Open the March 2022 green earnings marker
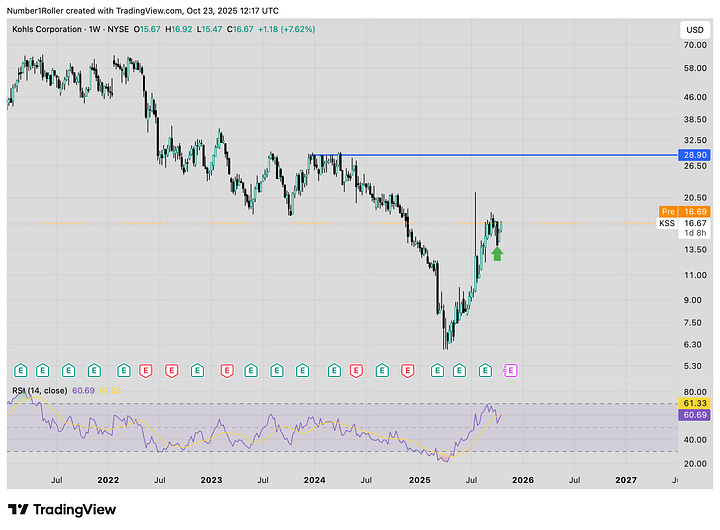The width and height of the screenshot is (720, 530). click(x=124, y=370)
